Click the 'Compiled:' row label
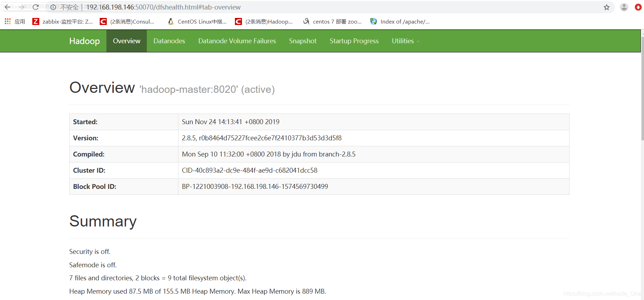The height and width of the screenshot is (300, 644). click(x=89, y=154)
